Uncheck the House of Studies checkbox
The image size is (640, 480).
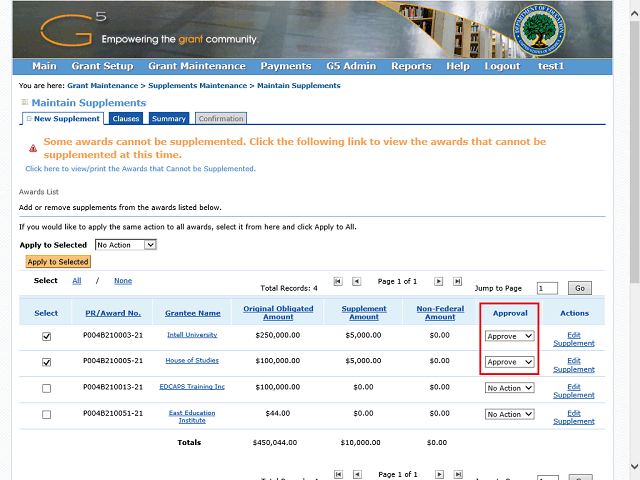pyautogui.click(x=46, y=362)
